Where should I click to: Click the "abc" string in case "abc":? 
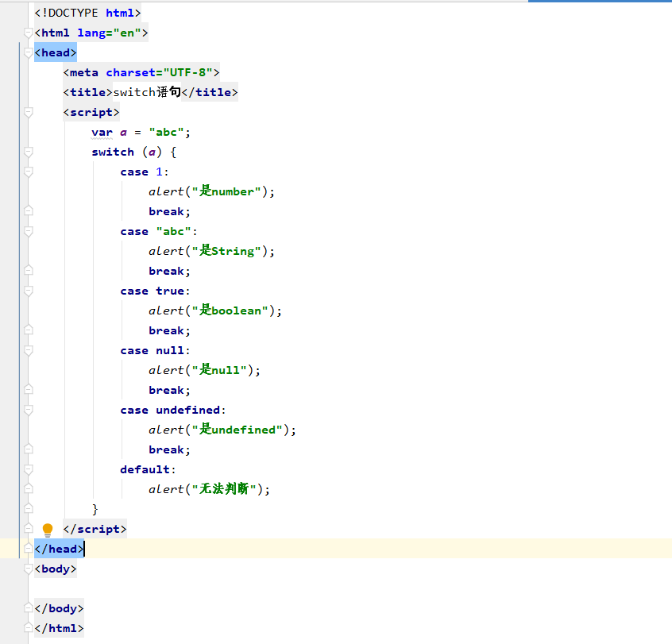pos(174,231)
